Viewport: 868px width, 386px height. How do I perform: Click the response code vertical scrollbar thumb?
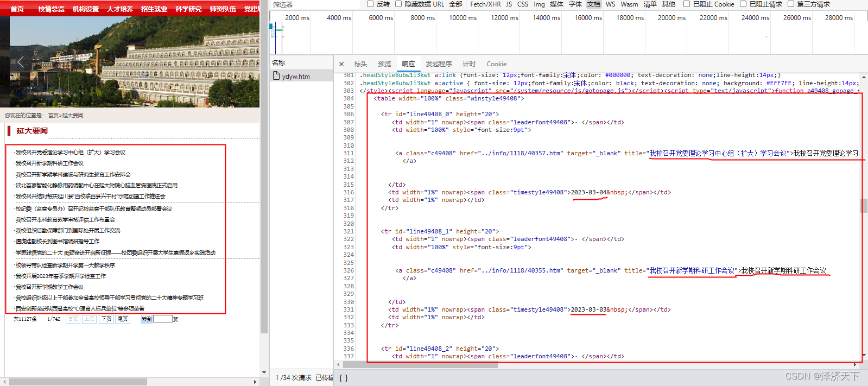(x=864, y=206)
